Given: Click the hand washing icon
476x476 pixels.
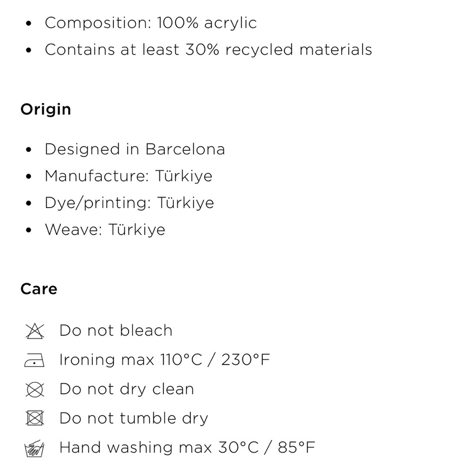Looking at the screenshot, I should click(x=34, y=448).
